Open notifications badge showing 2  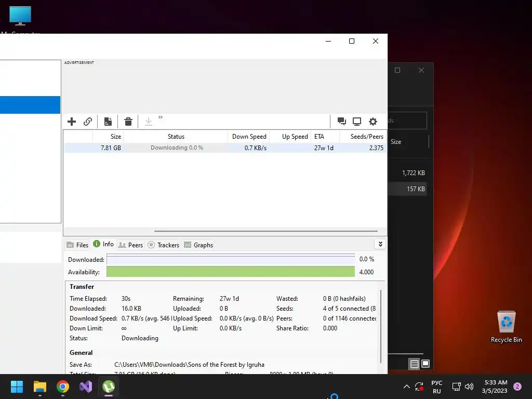tap(517, 387)
